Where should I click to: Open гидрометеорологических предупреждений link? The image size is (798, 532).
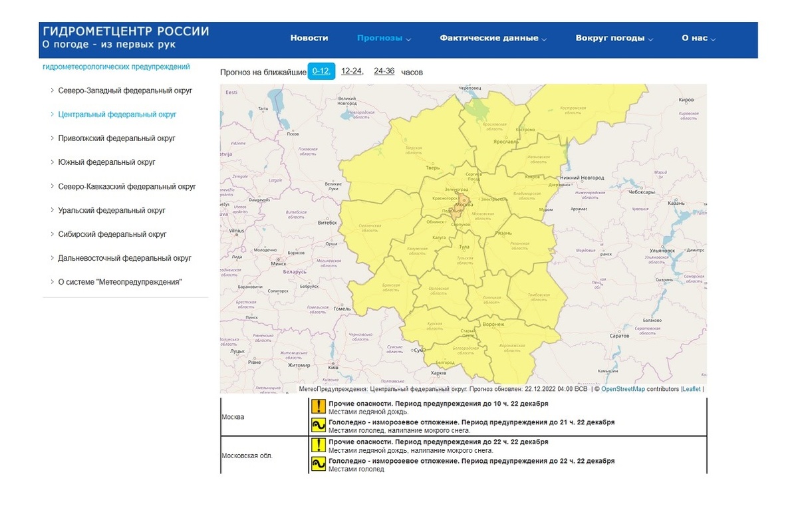[x=116, y=66]
